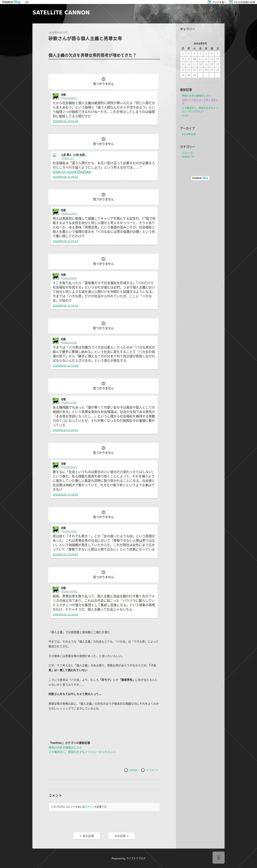Click the 2016年05月10日 post date
Image resolution: width=257 pixels, height=868 pixels.
(x=58, y=33)
